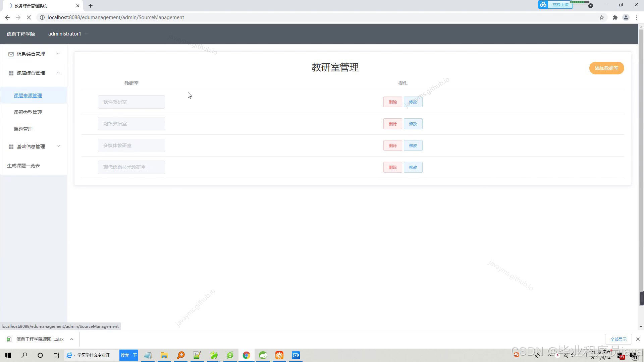
Task: Close the downloads bar
Action: tap(638, 339)
